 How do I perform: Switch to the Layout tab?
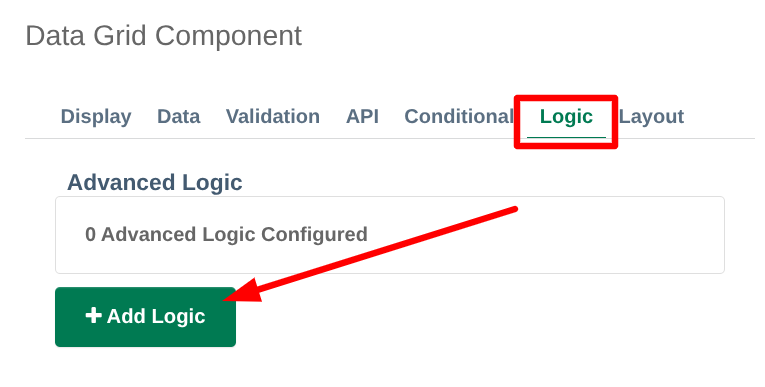click(x=651, y=117)
